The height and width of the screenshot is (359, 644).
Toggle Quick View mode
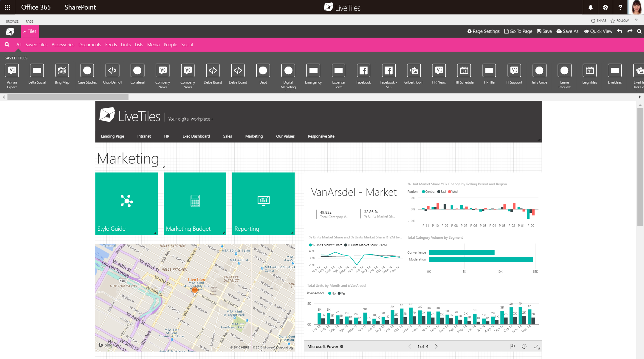coord(598,31)
